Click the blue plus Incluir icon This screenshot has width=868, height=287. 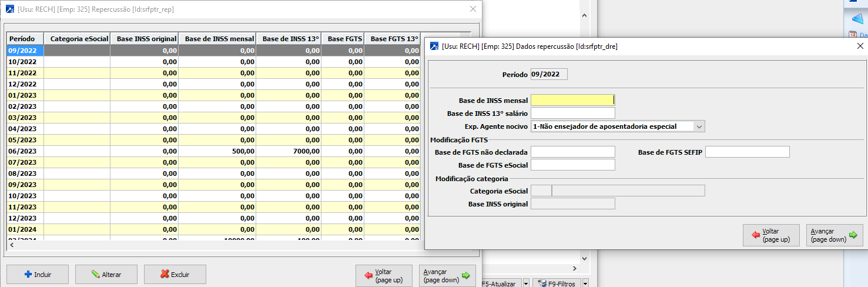(28, 274)
